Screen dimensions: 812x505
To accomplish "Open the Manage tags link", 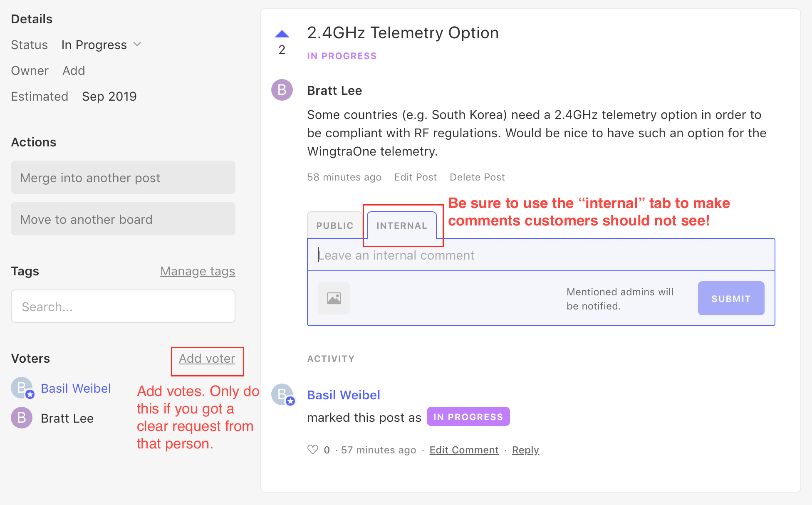I will (198, 271).
